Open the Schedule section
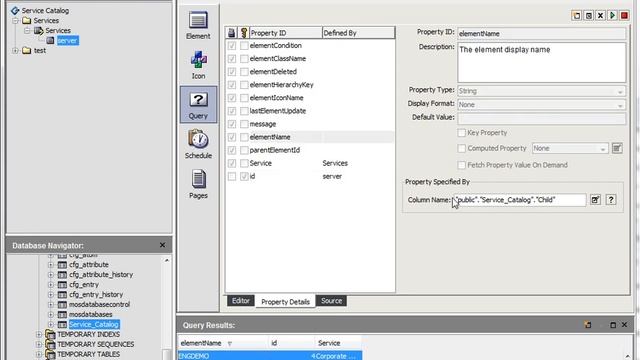The image size is (640, 360). click(x=198, y=144)
